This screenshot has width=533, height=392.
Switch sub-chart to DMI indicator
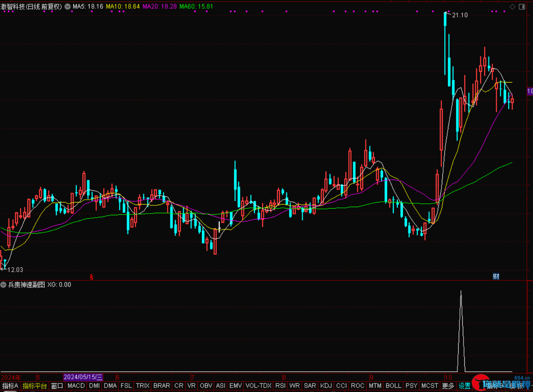[94, 385]
